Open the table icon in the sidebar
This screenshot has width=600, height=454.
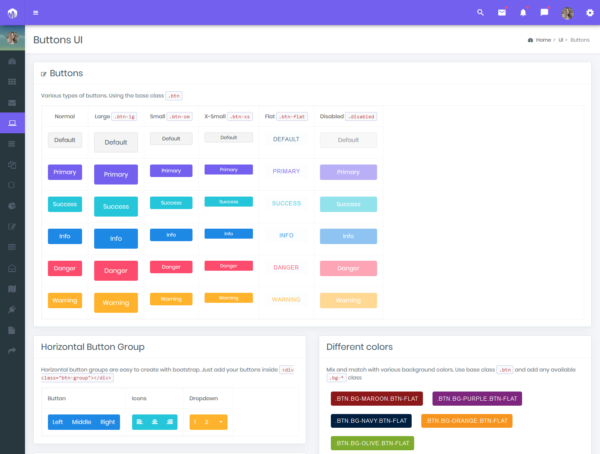point(12,247)
